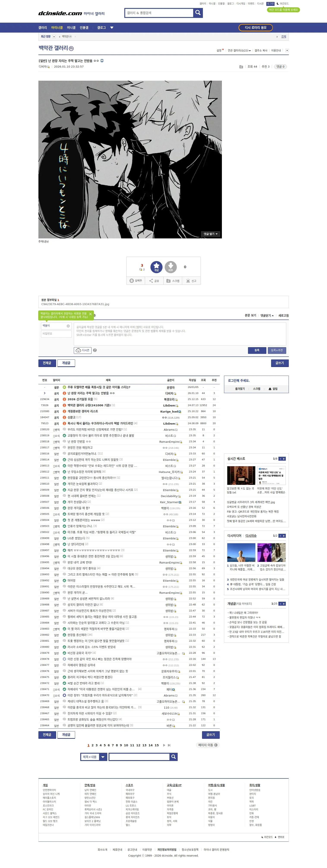327x868 pixels.
Task: Click the 공유 share icon
Action: (x=154, y=281)
